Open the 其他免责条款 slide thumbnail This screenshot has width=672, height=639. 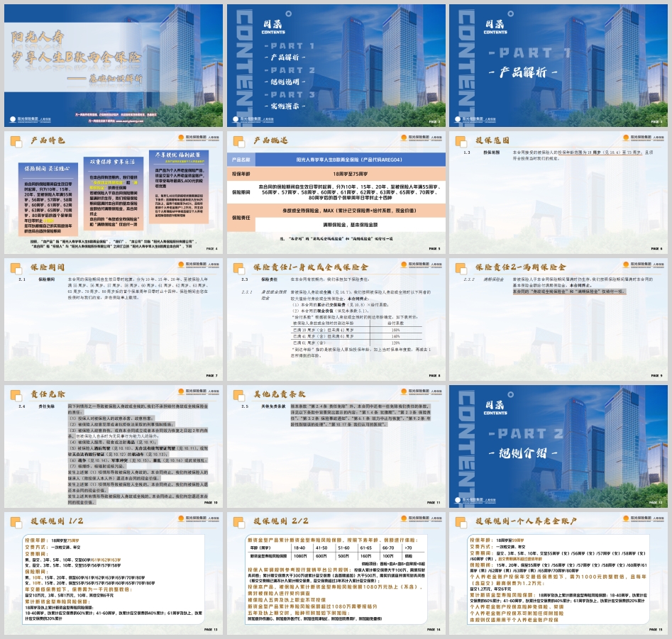(x=336, y=447)
